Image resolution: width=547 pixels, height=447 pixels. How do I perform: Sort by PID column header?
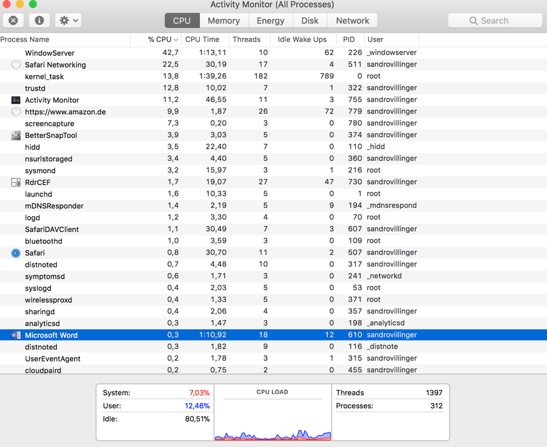click(x=350, y=39)
